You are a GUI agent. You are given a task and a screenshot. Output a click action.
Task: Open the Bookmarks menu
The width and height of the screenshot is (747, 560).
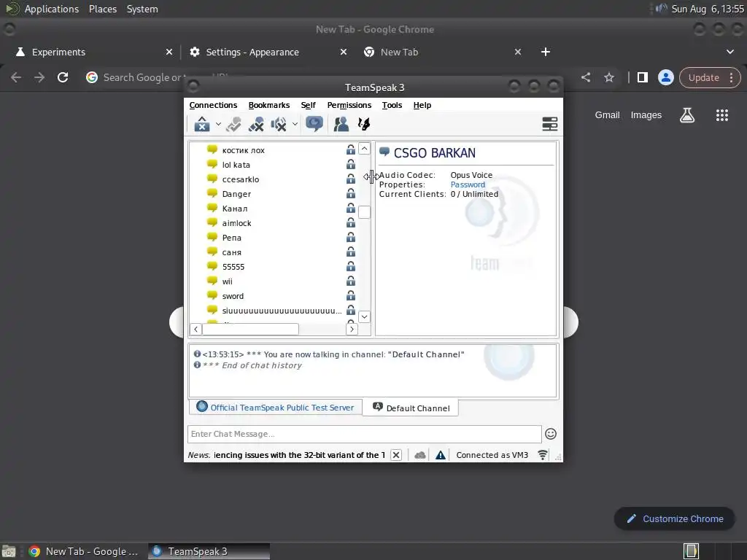pyautogui.click(x=269, y=105)
